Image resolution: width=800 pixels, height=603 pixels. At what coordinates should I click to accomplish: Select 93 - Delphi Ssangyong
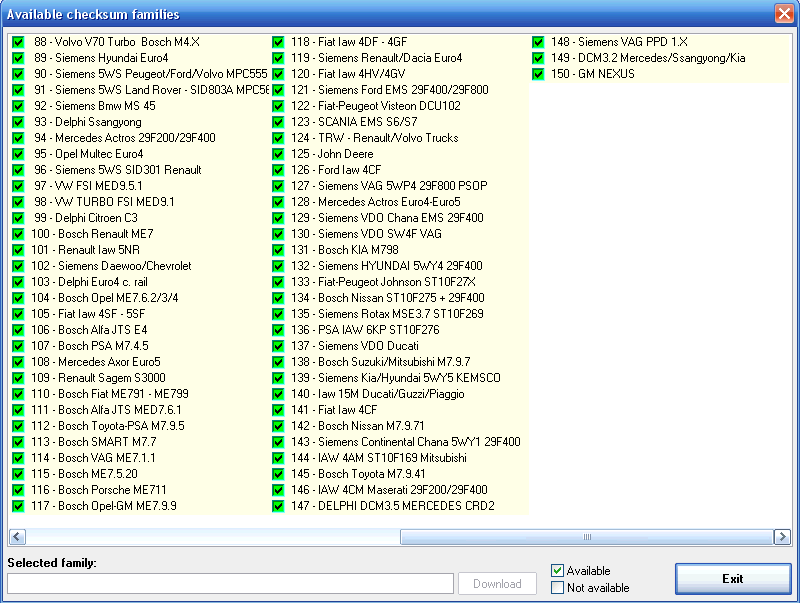click(x=88, y=122)
